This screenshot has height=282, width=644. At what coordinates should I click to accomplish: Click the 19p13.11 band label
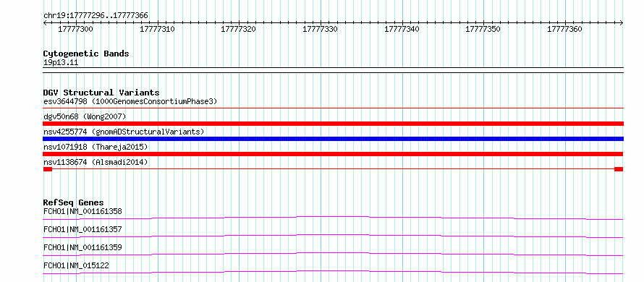(x=61, y=63)
